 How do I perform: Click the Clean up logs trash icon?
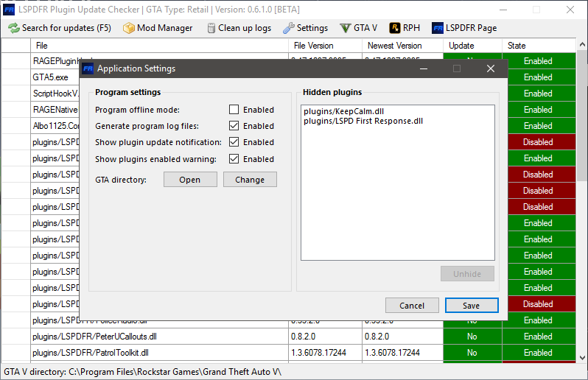(x=211, y=28)
